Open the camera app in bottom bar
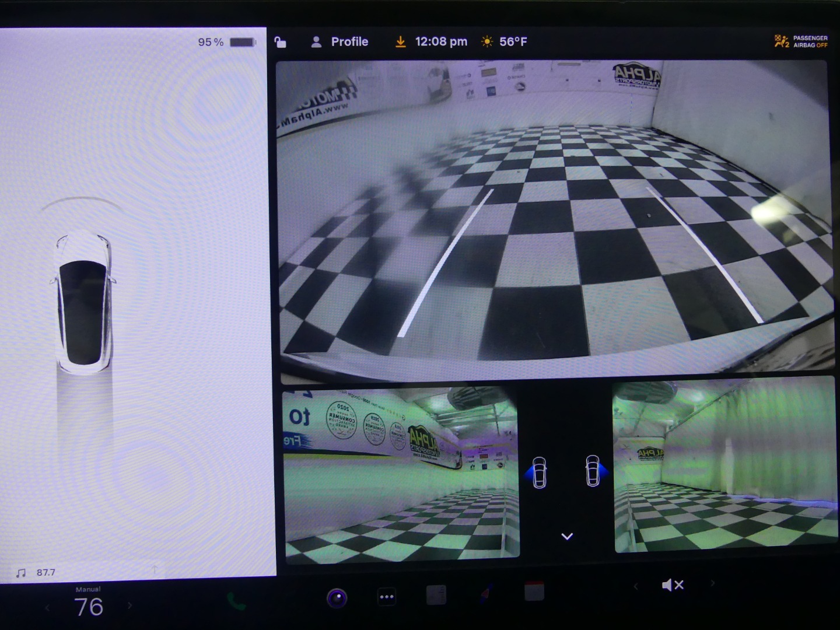 (x=337, y=597)
